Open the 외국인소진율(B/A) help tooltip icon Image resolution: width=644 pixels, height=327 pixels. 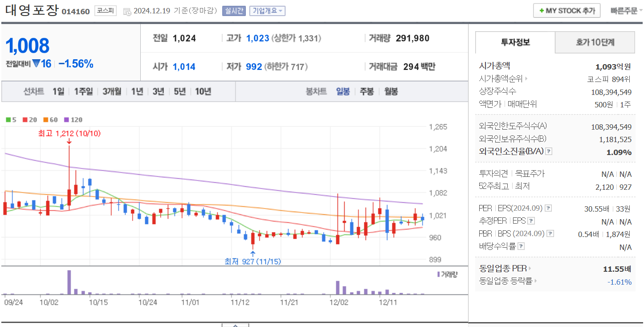coord(549,152)
